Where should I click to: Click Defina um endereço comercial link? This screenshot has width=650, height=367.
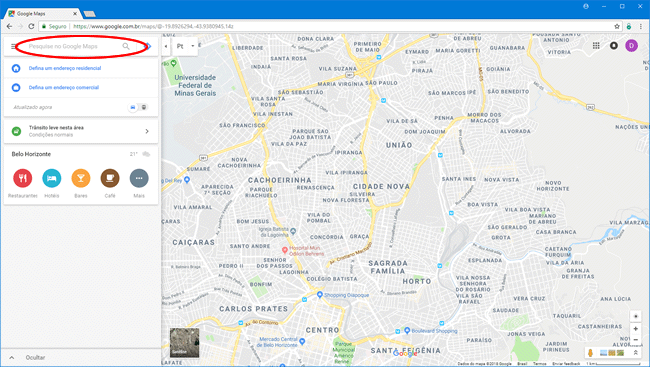[64, 87]
